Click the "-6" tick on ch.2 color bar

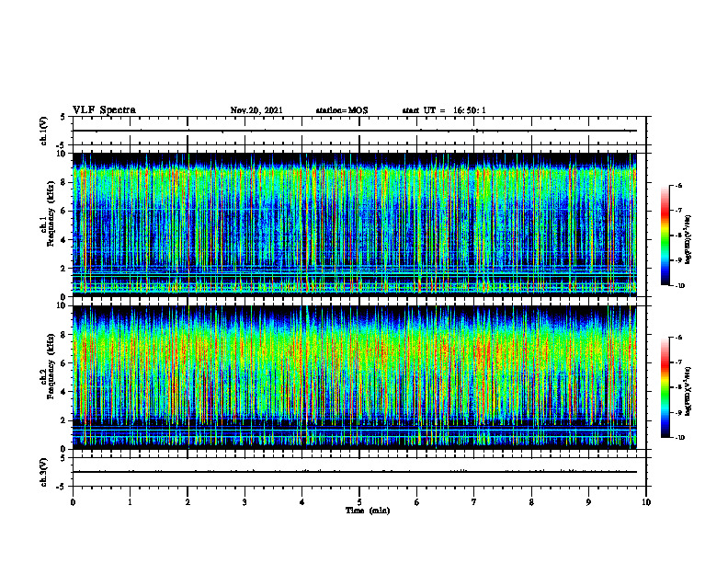(x=678, y=338)
